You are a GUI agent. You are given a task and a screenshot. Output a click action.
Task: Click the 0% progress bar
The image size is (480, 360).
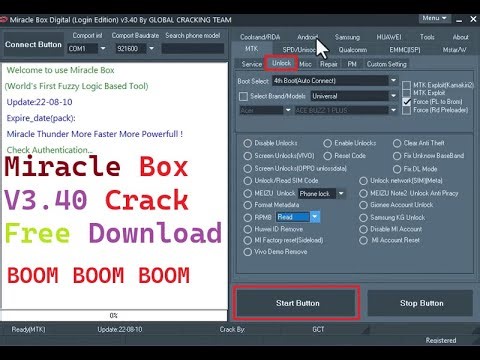tap(114, 315)
